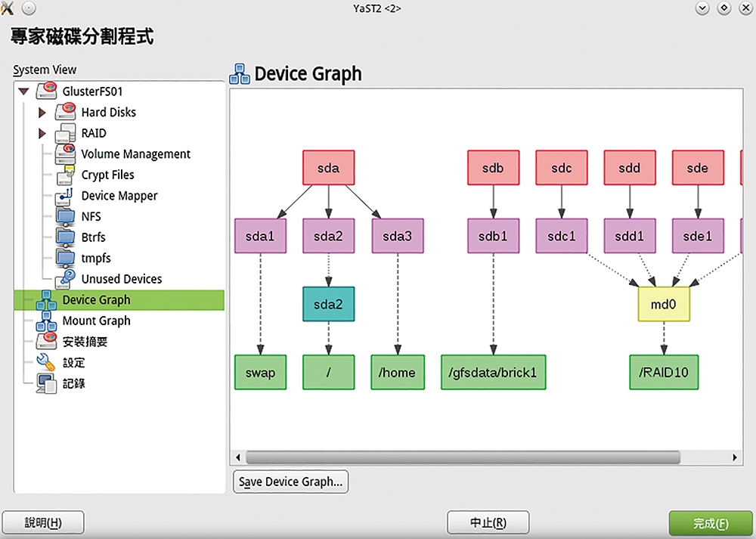Image resolution: width=756 pixels, height=539 pixels.
Task: Click the 設定 wrench icon
Action: pyautogui.click(x=46, y=362)
